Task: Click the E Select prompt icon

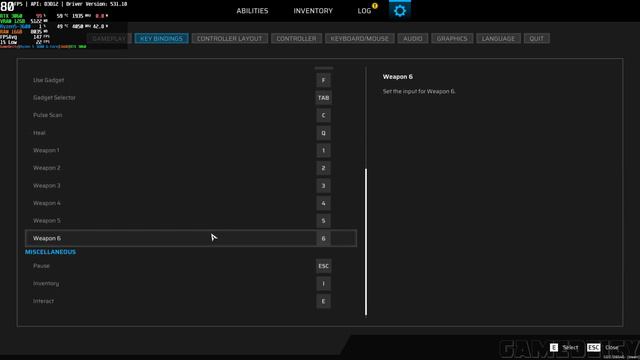Action: click(553, 347)
